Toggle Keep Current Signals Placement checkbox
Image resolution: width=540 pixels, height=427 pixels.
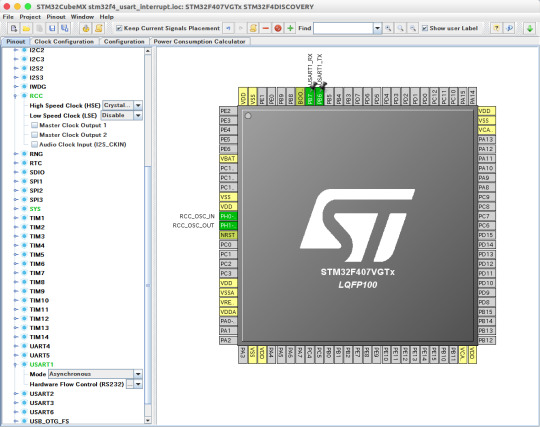click(119, 28)
